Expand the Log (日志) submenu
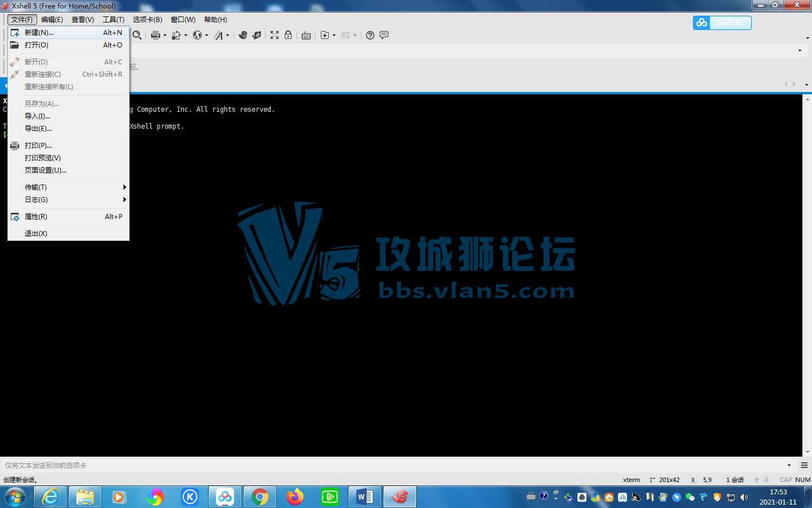 coord(68,200)
